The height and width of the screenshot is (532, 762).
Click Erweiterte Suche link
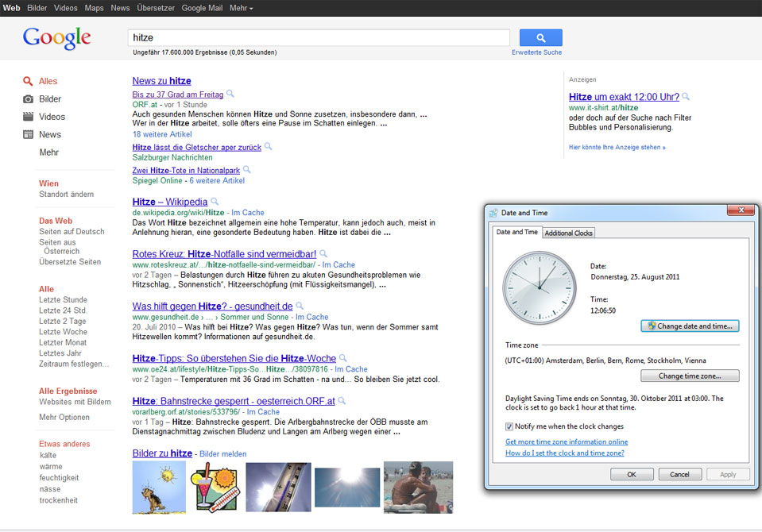(x=536, y=52)
